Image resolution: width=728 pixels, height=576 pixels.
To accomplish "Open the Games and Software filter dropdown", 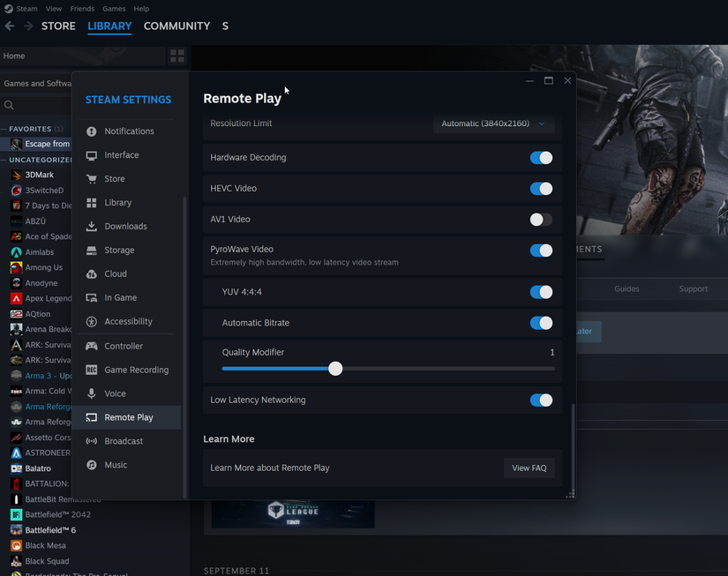I will click(37, 84).
